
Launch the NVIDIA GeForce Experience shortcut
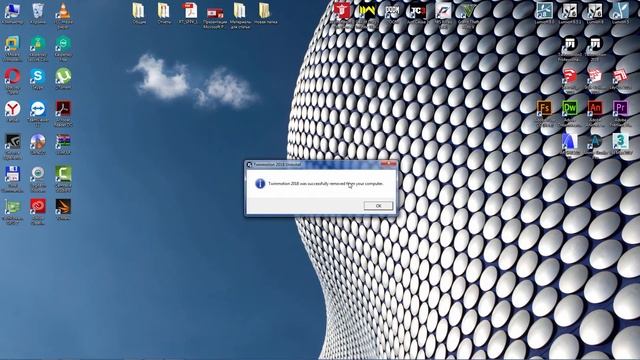12,145
